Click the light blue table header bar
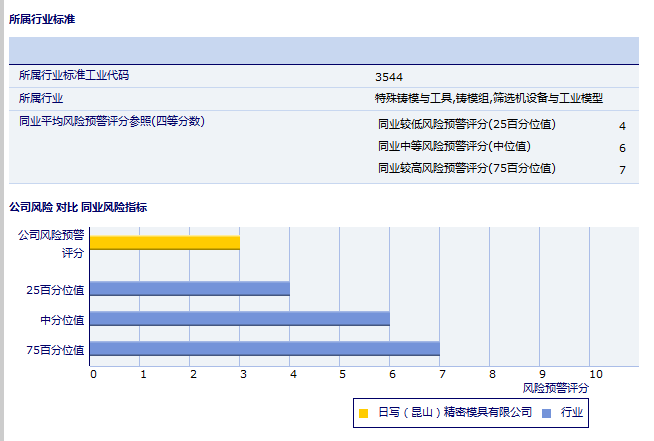The width and height of the screenshot is (654, 441). [x=323, y=50]
